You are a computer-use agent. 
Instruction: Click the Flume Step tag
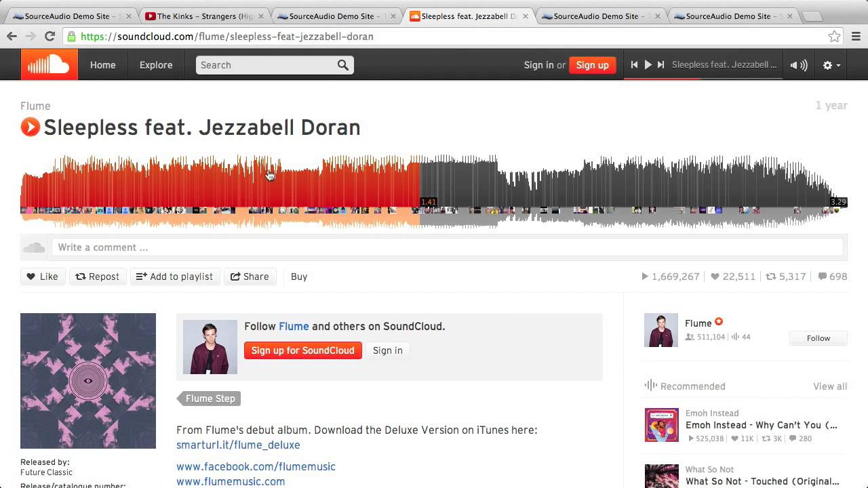point(210,399)
